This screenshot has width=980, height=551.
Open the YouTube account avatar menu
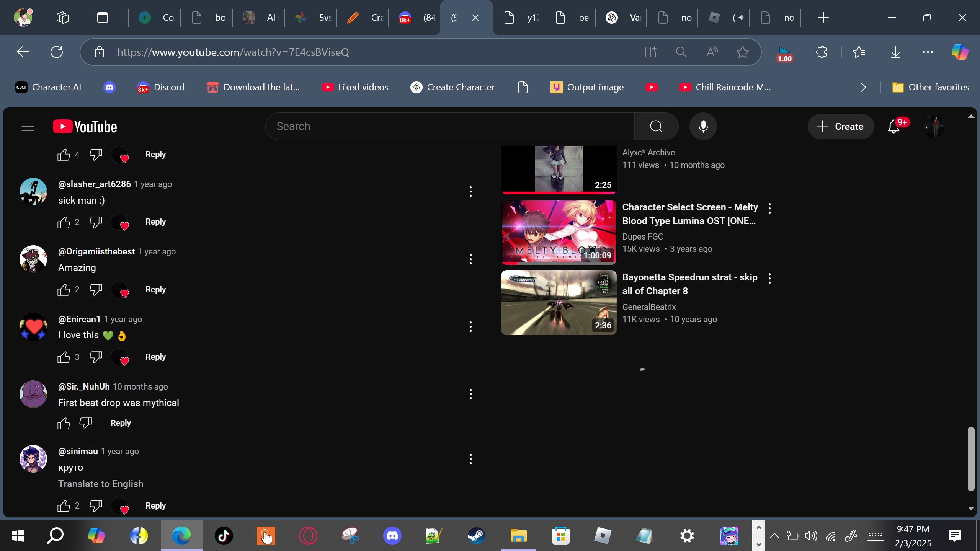pos(933,126)
